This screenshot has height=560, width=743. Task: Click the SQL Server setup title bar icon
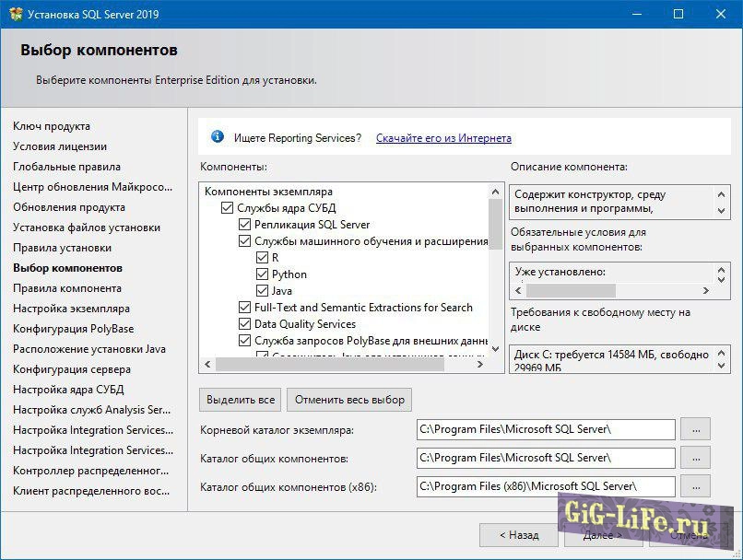[x=14, y=14]
